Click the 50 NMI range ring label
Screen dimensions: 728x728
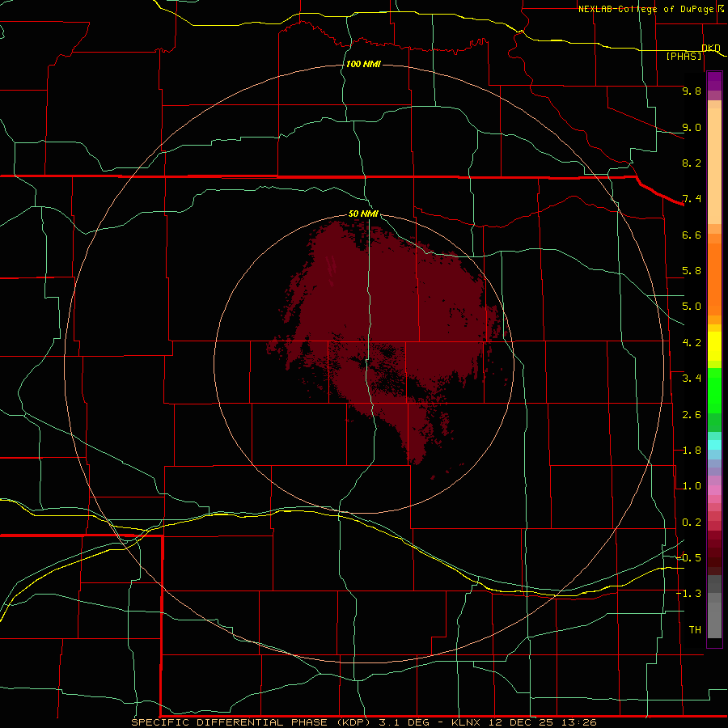pyautogui.click(x=363, y=214)
